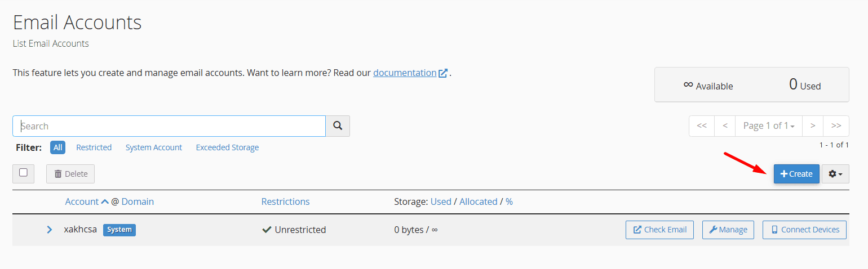The image size is (868, 269).
Task: Click the gear settings dropdown icon
Action: tap(835, 174)
